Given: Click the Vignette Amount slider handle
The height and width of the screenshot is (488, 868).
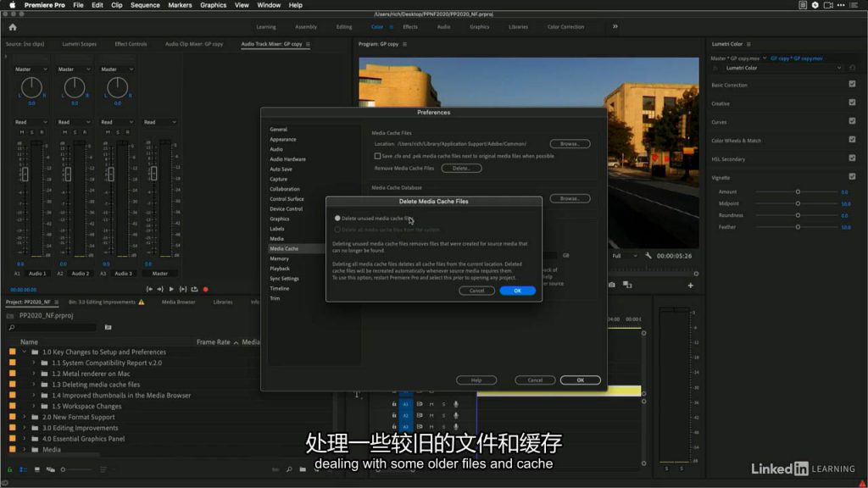Looking at the screenshot, I should tap(798, 192).
